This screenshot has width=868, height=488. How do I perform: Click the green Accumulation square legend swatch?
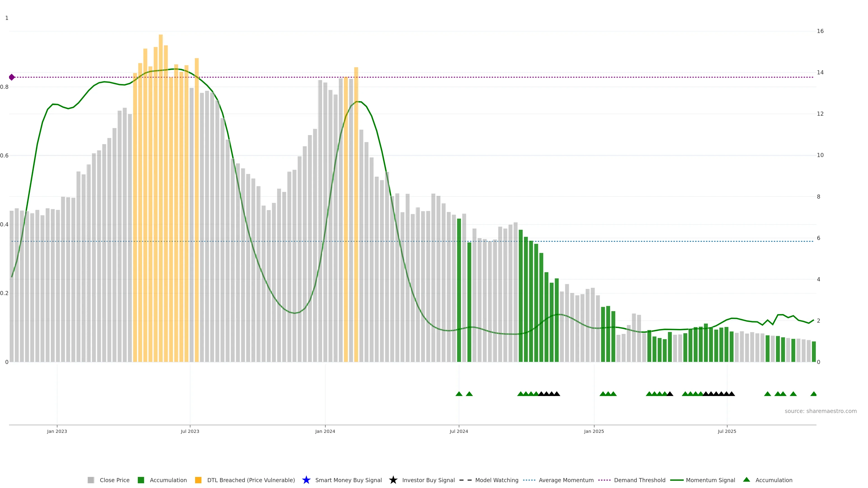point(141,480)
